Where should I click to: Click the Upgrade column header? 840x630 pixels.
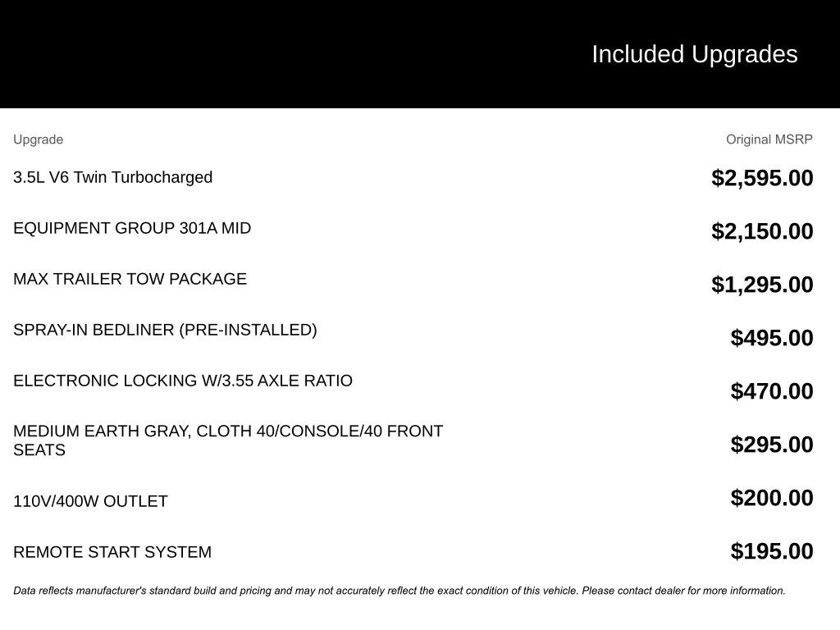(39, 139)
